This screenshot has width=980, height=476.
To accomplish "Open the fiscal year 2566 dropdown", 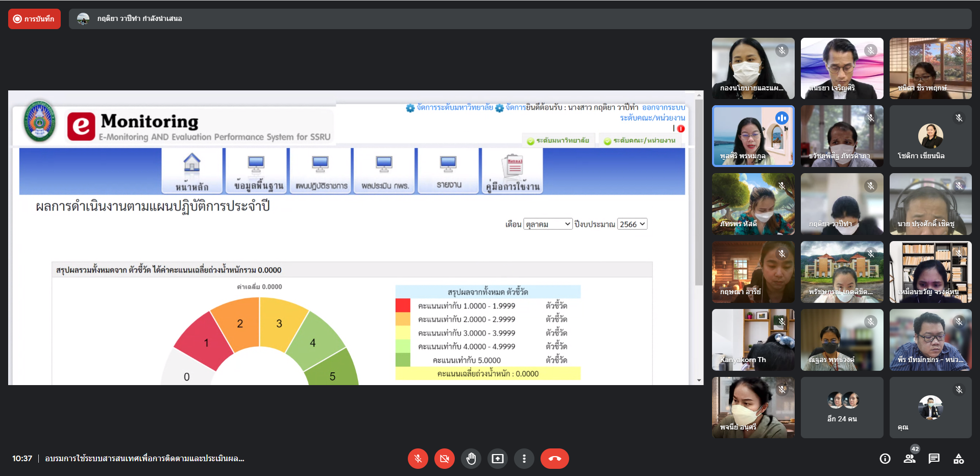I will click(632, 224).
